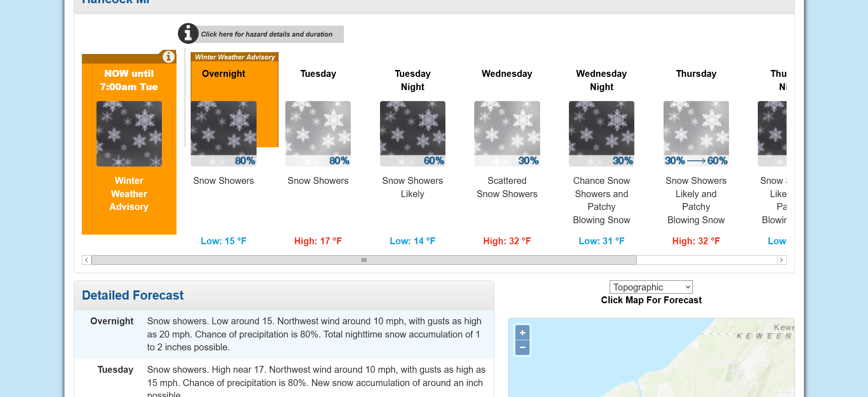This screenshot has height=397, width=868.
Task: Click the hazard details info icon
Action: [188, 33]
